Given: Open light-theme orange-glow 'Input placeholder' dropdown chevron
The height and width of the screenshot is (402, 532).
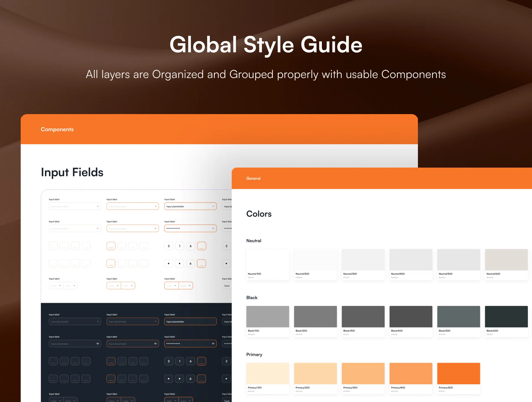Looking at the screenshot, I should coord(213,206).
